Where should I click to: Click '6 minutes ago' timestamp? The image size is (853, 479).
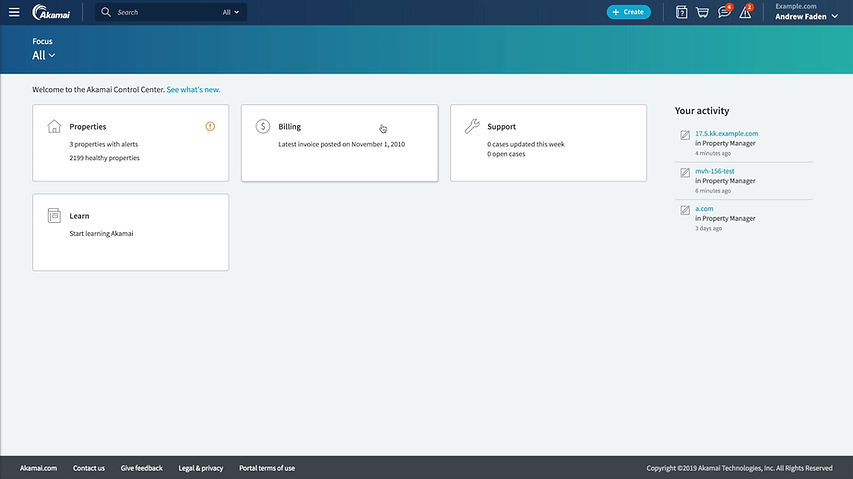click(713, 191)
